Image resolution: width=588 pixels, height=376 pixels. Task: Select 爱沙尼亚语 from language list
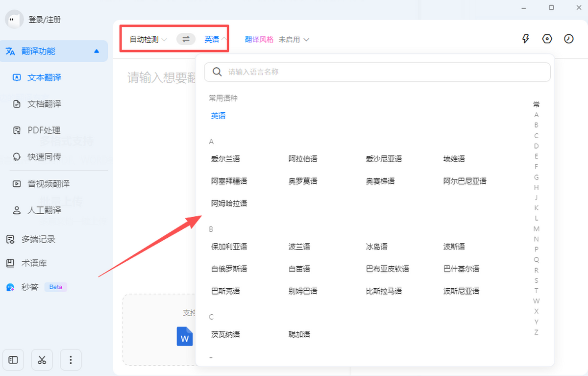pyautogui.click(x=384, y=159)
